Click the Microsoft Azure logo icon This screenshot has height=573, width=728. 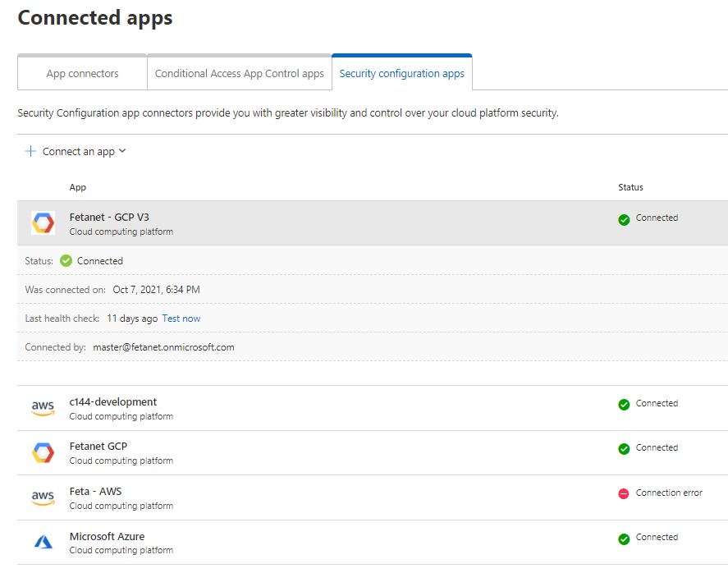coord(43,542)
